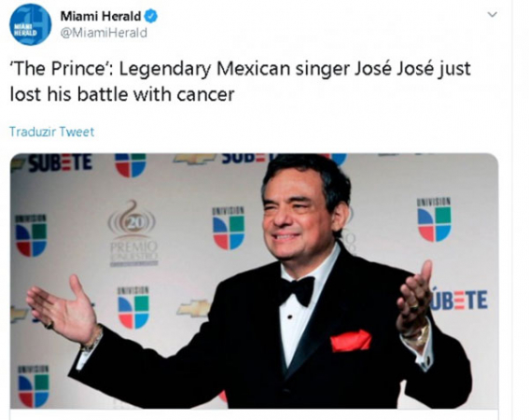This screenshot has height=420, width=529.
Task: Click the red pocket square on the tuxedo
Action: pos(351,341)
